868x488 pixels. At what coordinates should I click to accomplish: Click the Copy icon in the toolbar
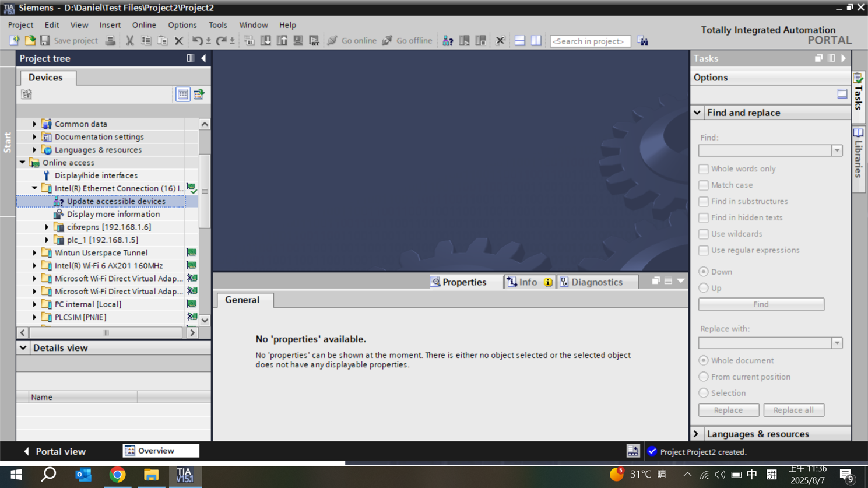tap(146, 41)
